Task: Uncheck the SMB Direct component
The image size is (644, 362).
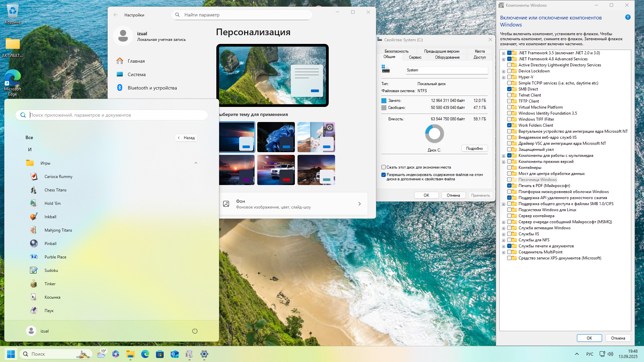Action: 509,89
